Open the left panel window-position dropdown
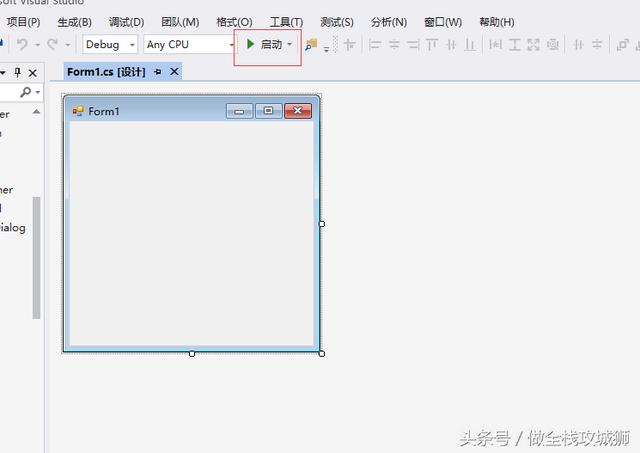The width and height of the screenshot is (640, 453). [x=3, y=73]
